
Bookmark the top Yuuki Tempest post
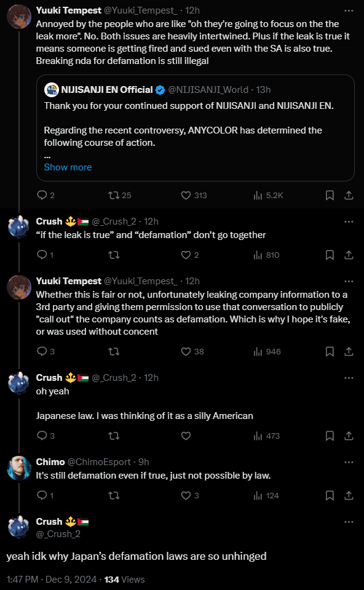pyautogui.click(x=330, y=195)
